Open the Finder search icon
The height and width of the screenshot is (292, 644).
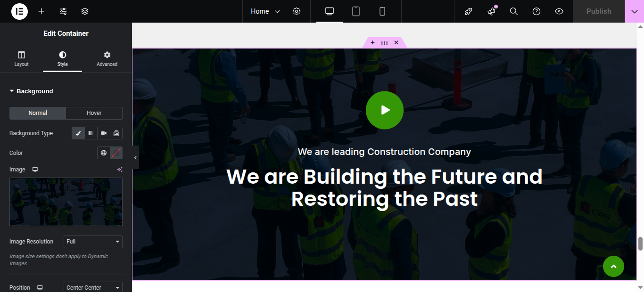[514, 11]
